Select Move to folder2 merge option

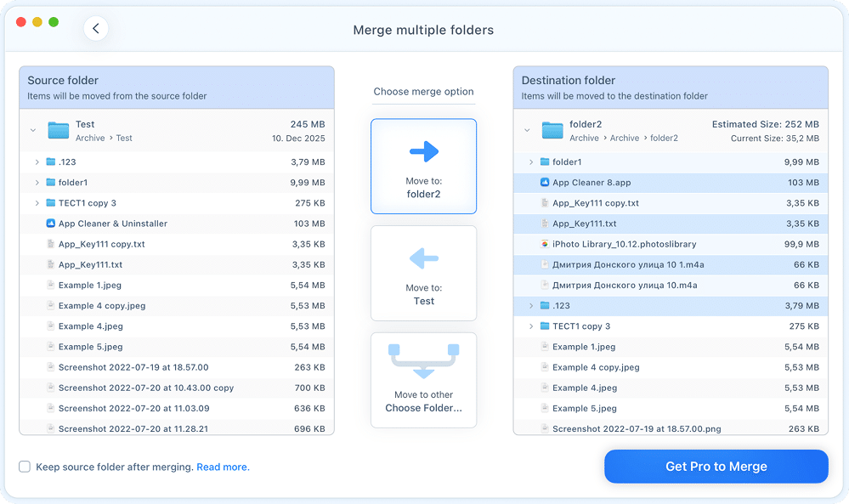tap(423, 167)
